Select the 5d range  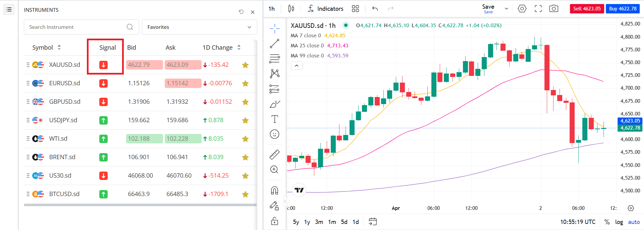click(344, 222)
